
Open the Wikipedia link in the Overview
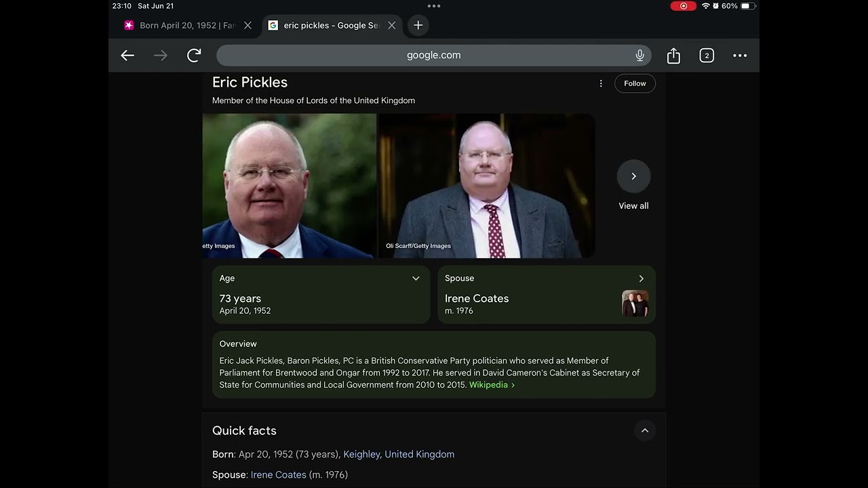tap(492, 385)
